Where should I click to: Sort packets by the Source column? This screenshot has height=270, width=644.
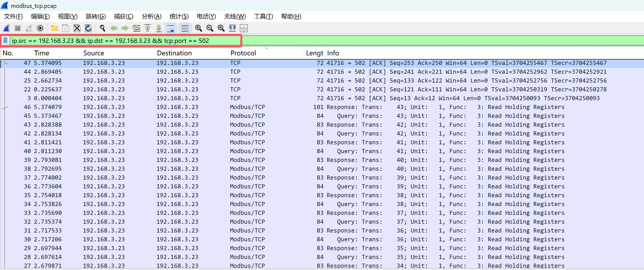pos(118,53)
